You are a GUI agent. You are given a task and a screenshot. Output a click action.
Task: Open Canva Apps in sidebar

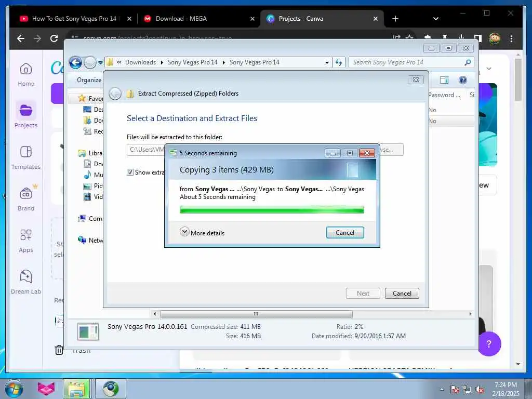(x=26, y=241)
